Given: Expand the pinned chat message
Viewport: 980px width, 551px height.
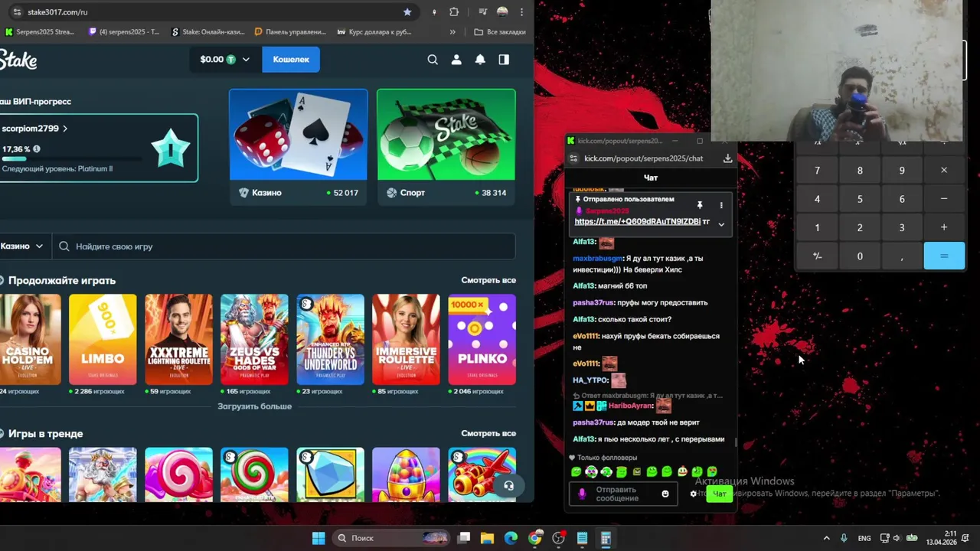Looking at the screenshot, I should pyautogui.click(x=720, y=224).
